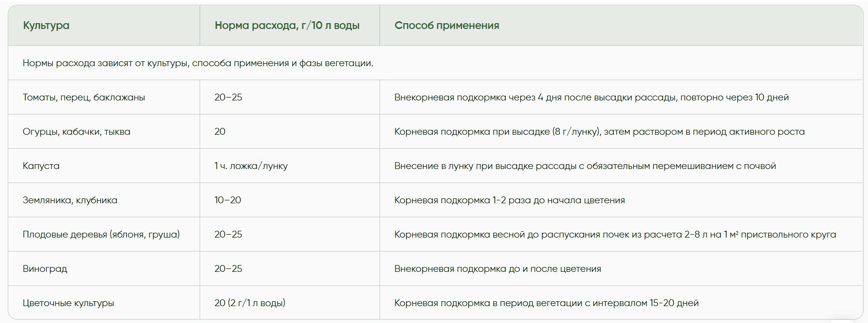868x323 pixels.
Task: Select the note 'Нормы расхода зависят от культуры'
Action: pyautogui.click(x=198, y=63)
